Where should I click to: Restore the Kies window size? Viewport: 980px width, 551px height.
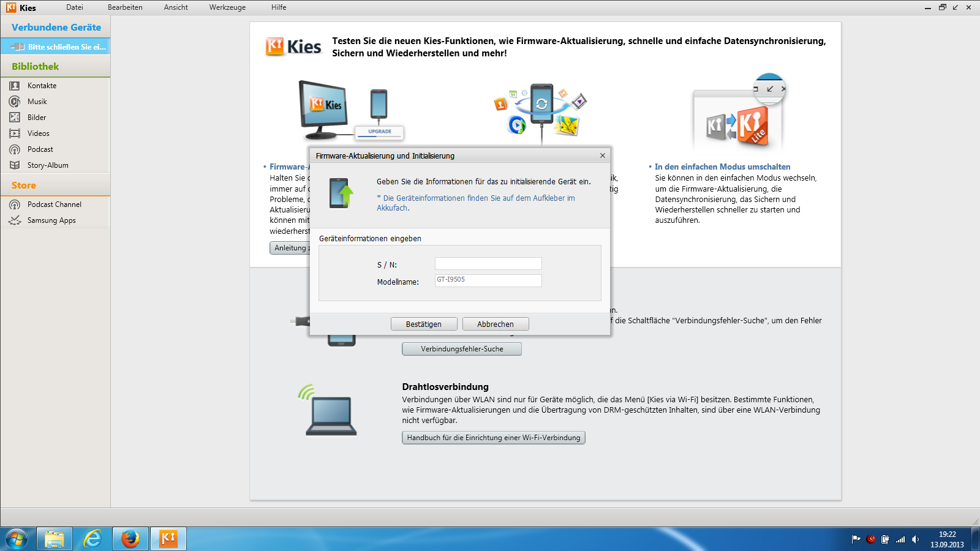[x=942, y=7]
